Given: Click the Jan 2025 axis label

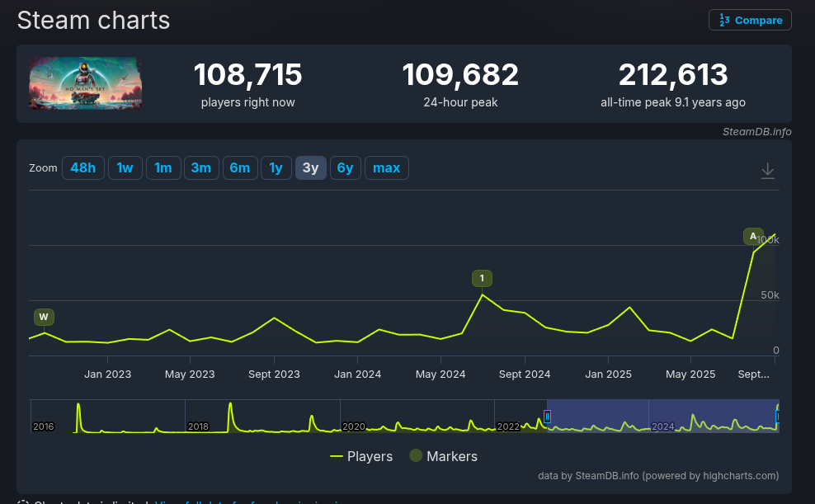Looking at the screenshot, I should (608, 374).
